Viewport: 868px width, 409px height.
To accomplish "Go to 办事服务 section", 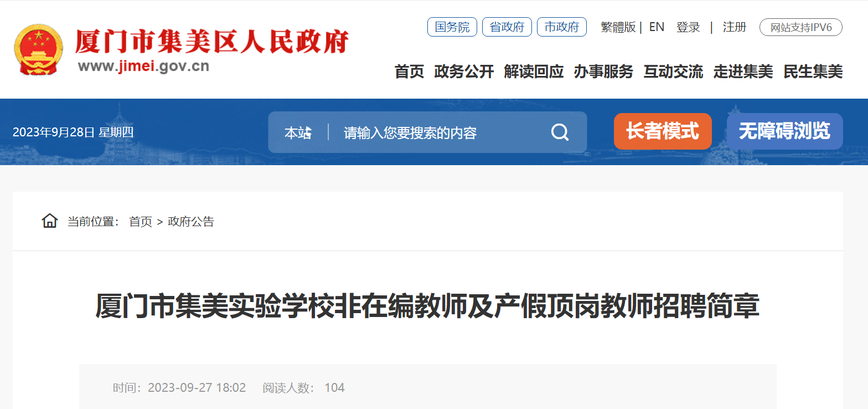I will tap(603, 71).
